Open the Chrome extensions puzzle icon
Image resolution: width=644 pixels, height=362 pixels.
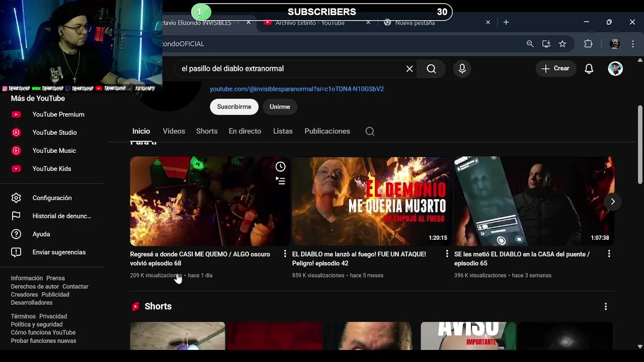[x=588, y=44]
